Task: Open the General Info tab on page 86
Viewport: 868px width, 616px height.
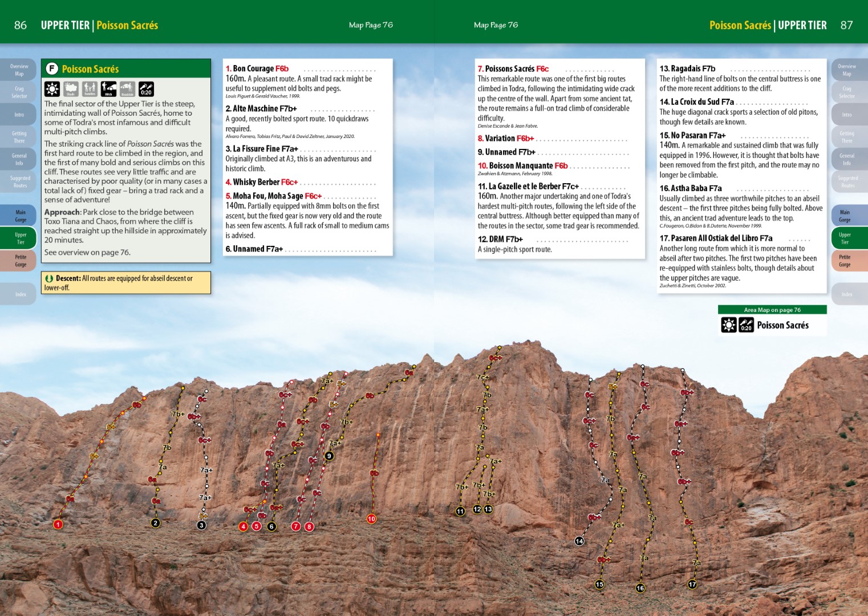Action: pyautogui.click(x=18, y=159)
